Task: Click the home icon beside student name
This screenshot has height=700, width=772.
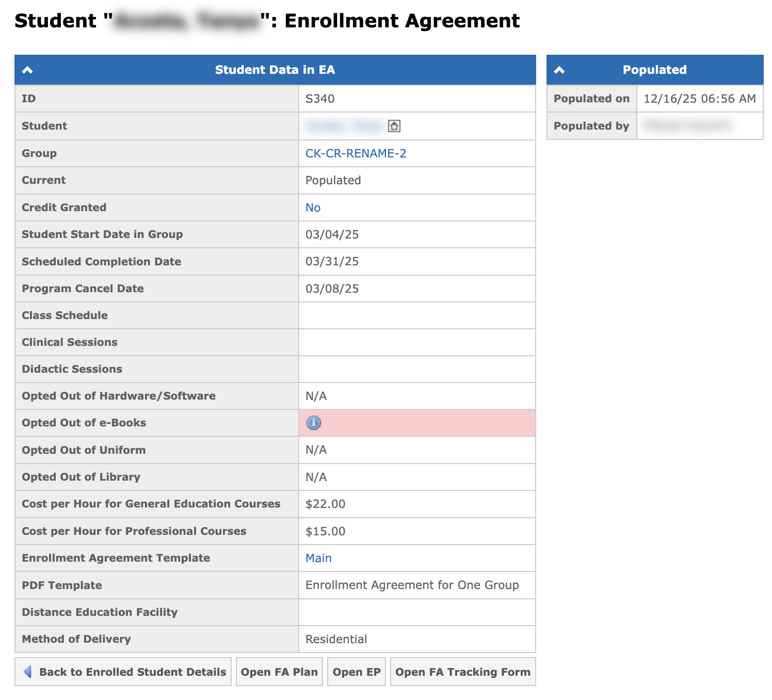Action: (x=394, y=126)
